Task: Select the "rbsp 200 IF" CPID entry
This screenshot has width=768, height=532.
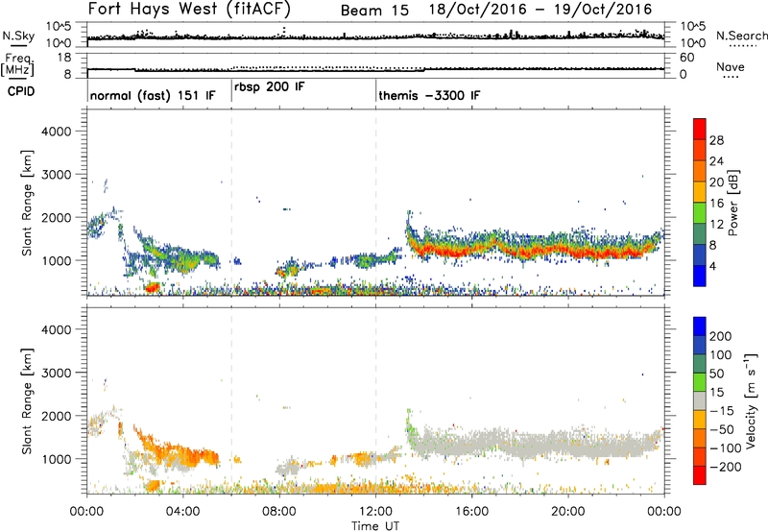Action: click(270, 87)
